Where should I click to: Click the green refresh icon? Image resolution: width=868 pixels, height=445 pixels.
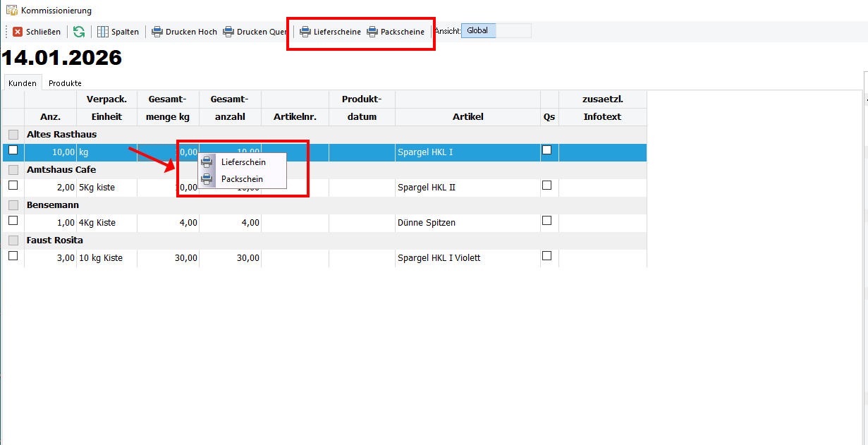coord(79,32)
